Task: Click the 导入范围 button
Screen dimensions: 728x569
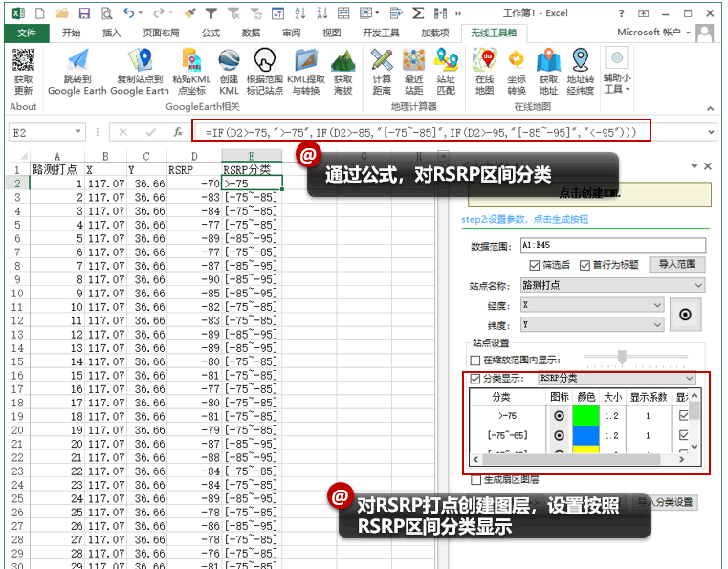Action: pyautogui.click(x=677, y=265)
